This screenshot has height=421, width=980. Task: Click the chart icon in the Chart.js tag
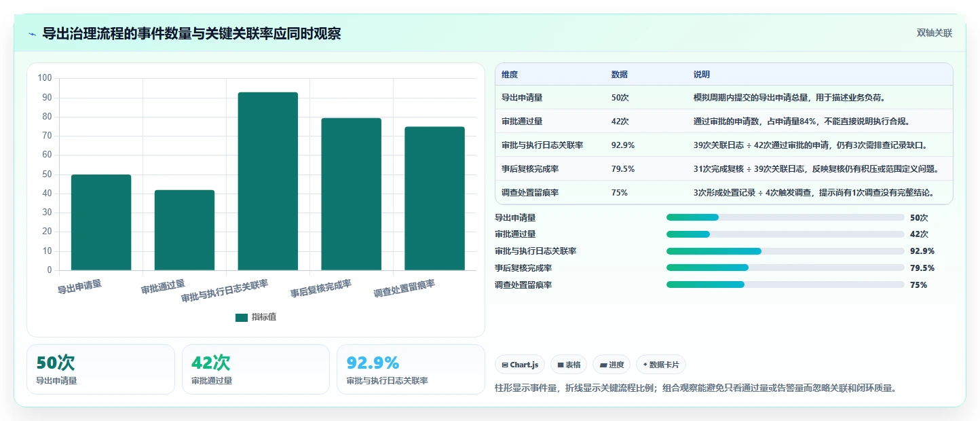(505, 365)
